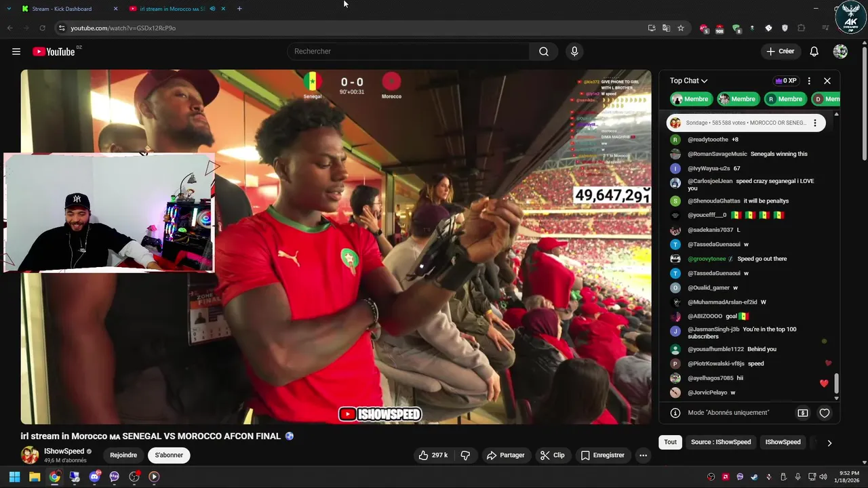Click the first Membre badge chip
Viewport: 868px width, 488px height.
(x=690, y=99)
